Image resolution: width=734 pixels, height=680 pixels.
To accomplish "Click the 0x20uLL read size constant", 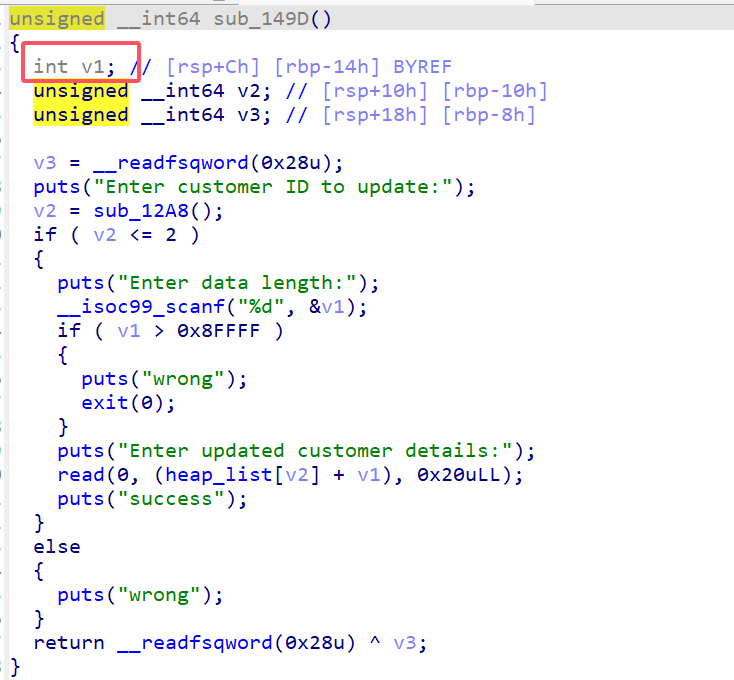I will coord(457,475).
